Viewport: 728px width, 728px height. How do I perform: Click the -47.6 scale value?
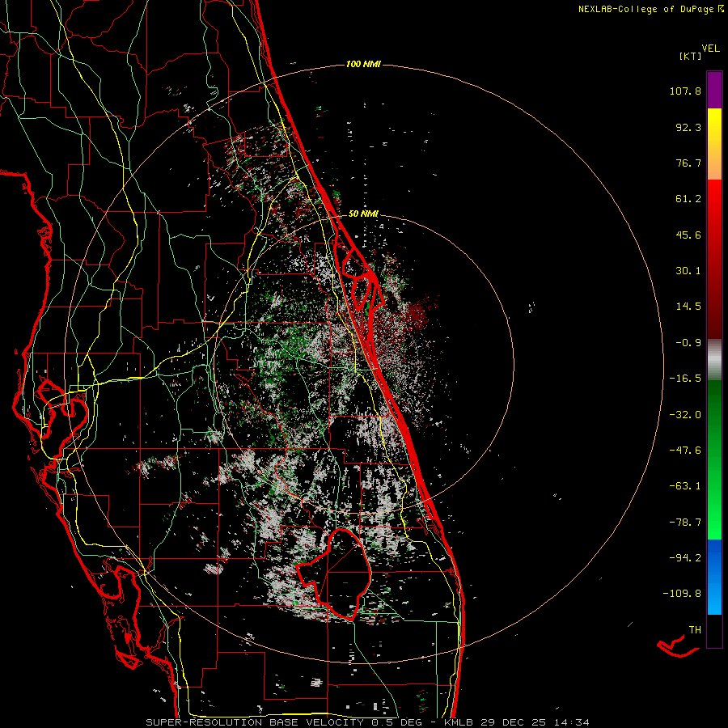click(x=685, y=451)
